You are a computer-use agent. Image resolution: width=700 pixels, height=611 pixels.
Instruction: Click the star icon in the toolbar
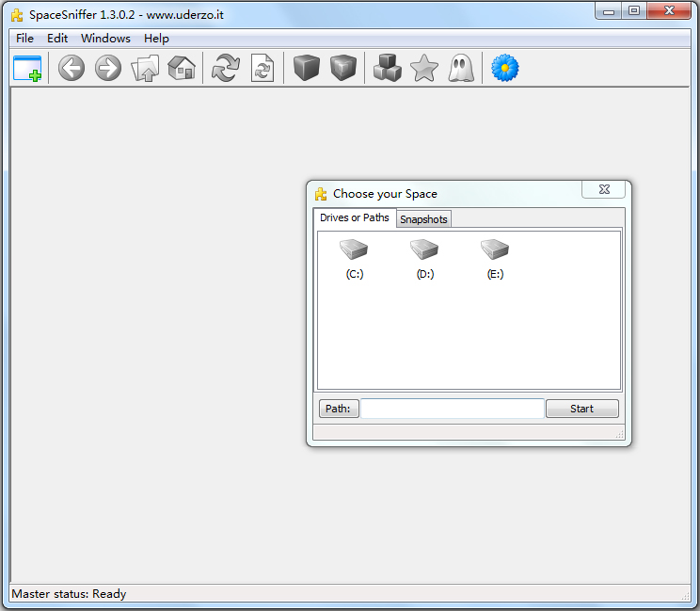coord(424,69)
